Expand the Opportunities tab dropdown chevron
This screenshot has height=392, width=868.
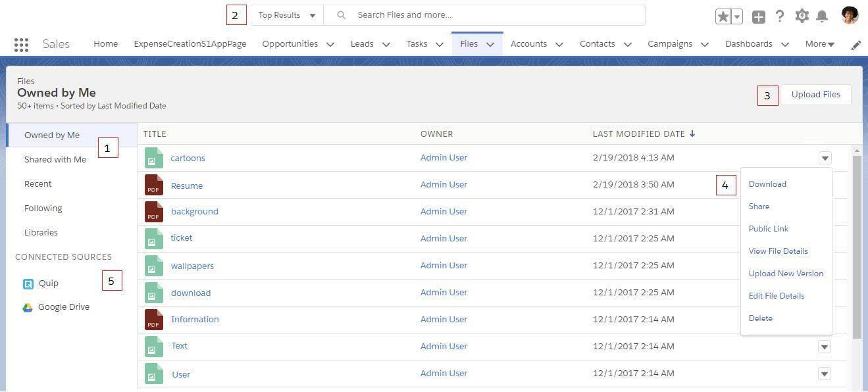(330, 45)
